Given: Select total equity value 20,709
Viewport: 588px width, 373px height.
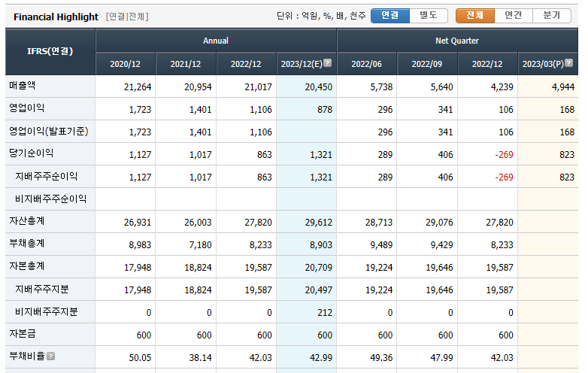Looking at the screenshot, I should coord(319,267).
